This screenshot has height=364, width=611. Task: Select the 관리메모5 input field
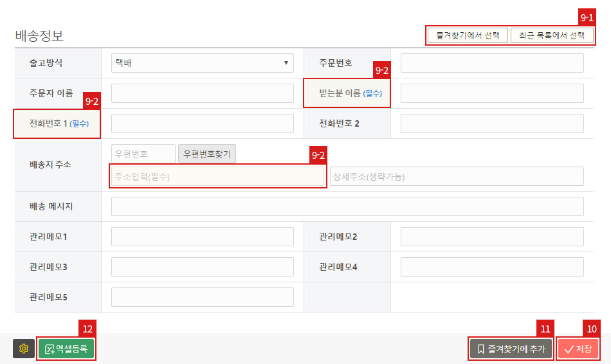202,297
